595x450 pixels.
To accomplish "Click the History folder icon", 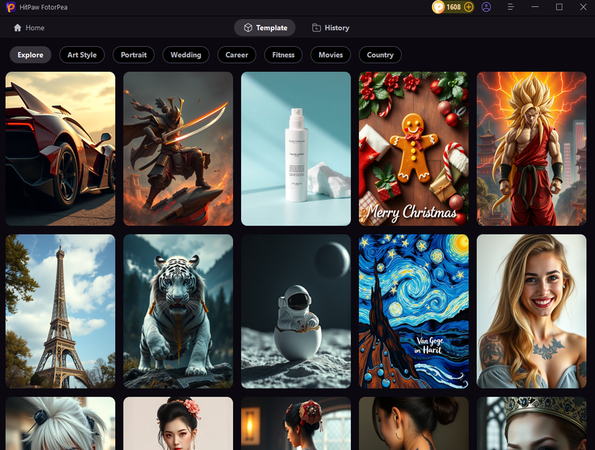I will [316, 28].
